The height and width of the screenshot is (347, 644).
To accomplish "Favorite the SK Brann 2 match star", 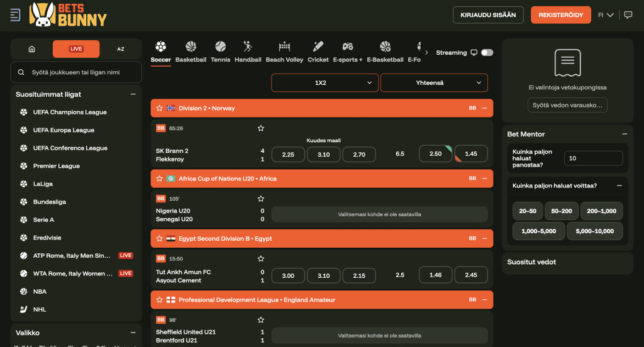I will pyautogui.click(x=261, y=128).
